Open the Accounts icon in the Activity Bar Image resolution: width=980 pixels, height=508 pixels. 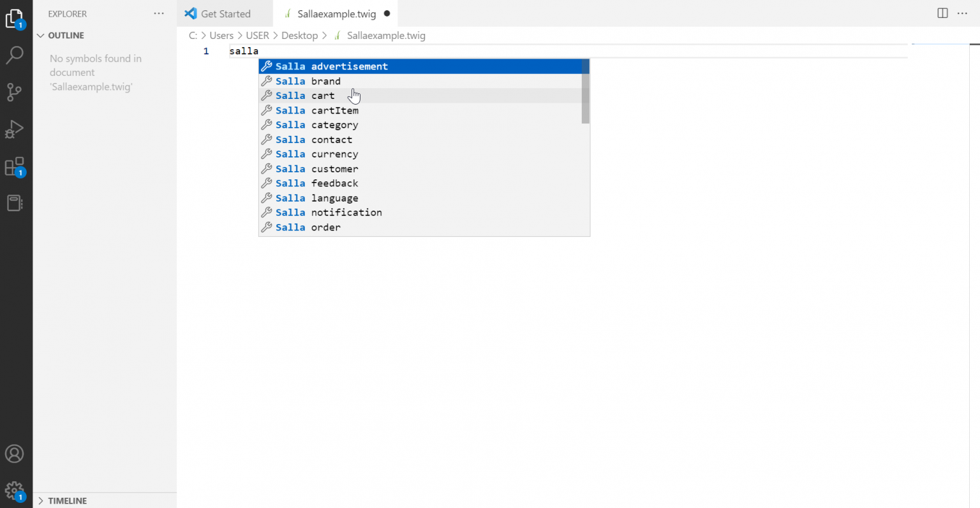[x=15, y=454]
